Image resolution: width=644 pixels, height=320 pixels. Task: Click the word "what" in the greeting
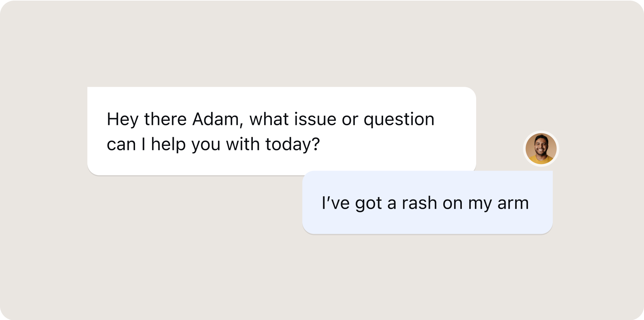(x=269, y=119)
